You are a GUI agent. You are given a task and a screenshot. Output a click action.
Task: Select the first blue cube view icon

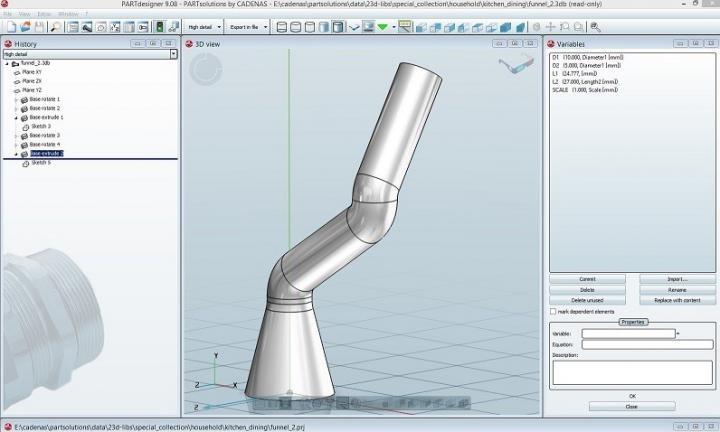click(421, 28)
